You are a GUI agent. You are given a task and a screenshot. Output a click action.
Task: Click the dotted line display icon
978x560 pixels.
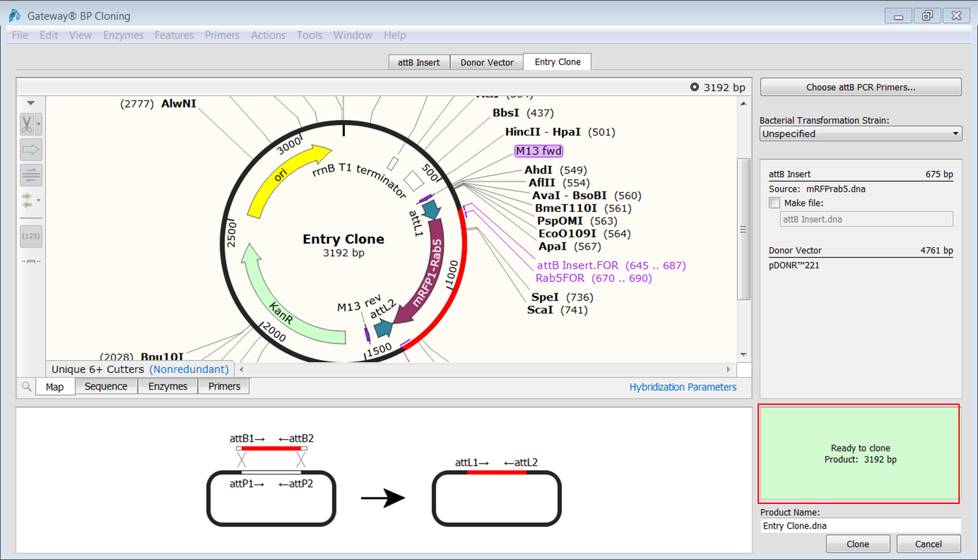point(31,261)
